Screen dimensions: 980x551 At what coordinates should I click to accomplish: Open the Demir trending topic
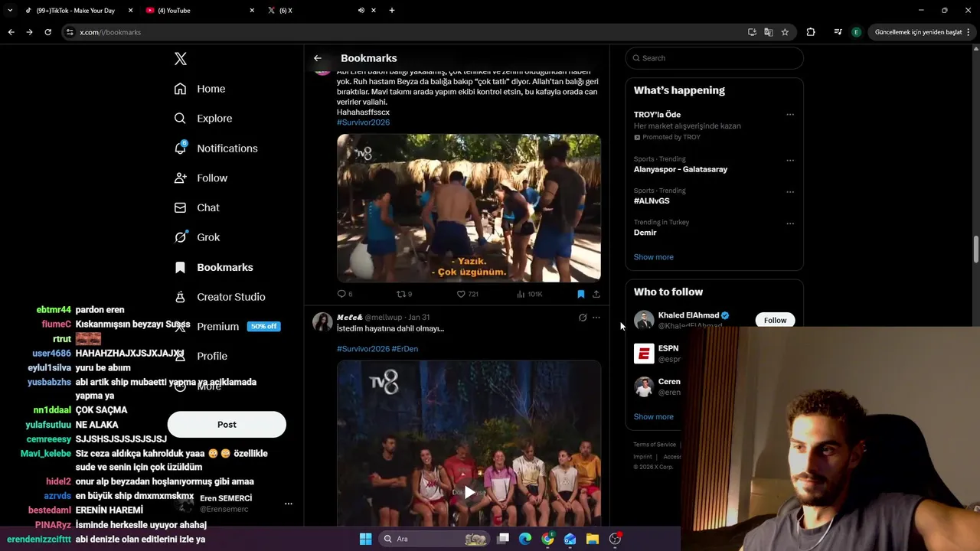pyautogui.click(x=645, y=233)
